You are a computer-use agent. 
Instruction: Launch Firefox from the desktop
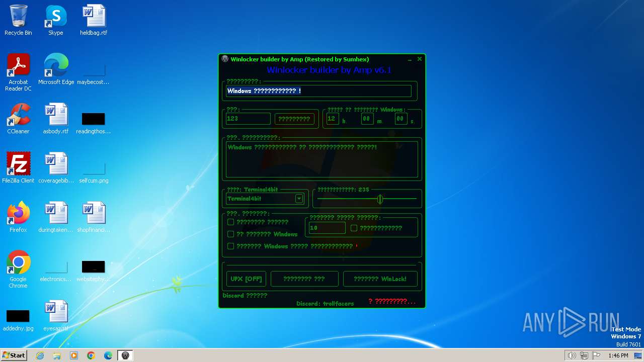(18, 217)
